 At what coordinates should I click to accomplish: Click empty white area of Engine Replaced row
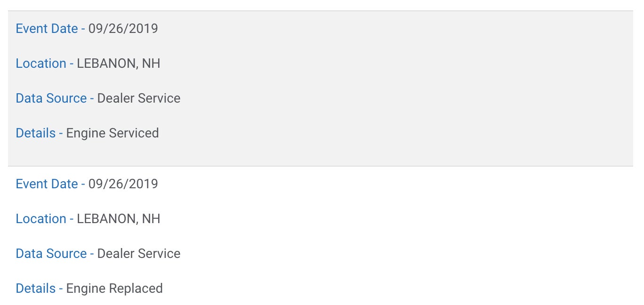[400, 235]
